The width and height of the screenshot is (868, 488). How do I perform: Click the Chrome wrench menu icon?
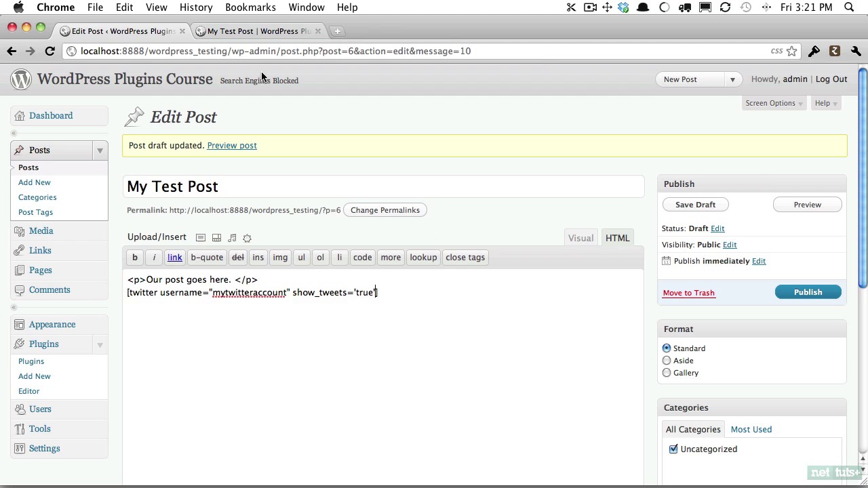click(x=856, y=51)
